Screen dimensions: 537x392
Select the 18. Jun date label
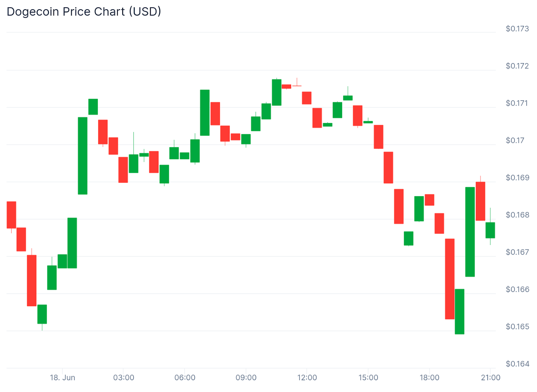click(x=62, y=378)
